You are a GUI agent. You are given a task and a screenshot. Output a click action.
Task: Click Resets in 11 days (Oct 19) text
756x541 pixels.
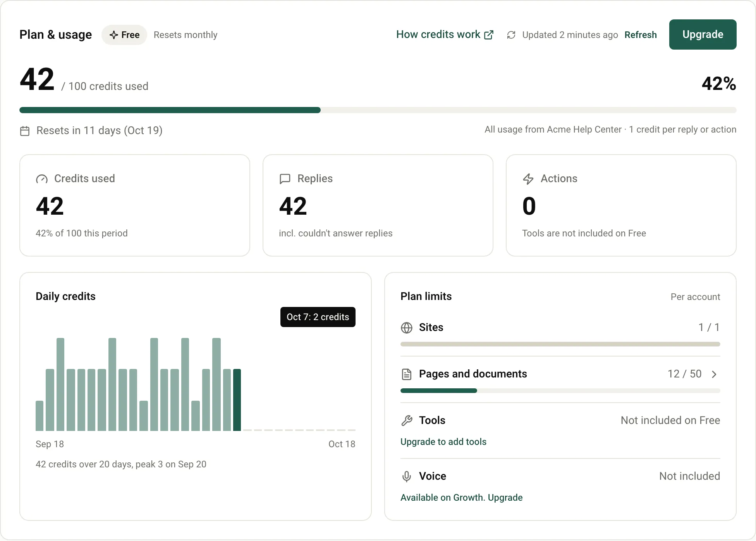(x=100, y=131)
